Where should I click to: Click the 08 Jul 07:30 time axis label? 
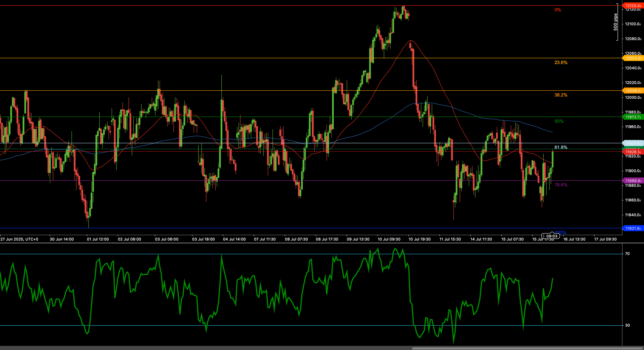[x=296, y=239]
